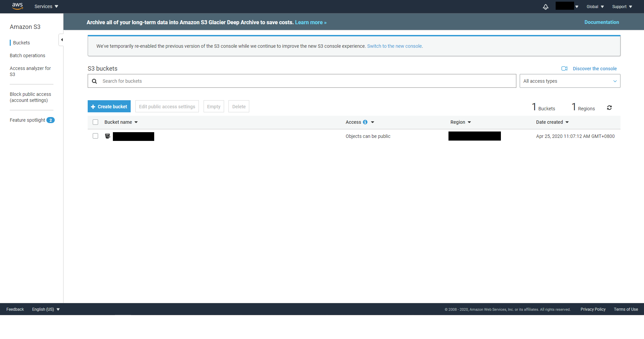This screenshot has width=644, height=339.
Task: Click the Delete button
Action: [239, 106]
